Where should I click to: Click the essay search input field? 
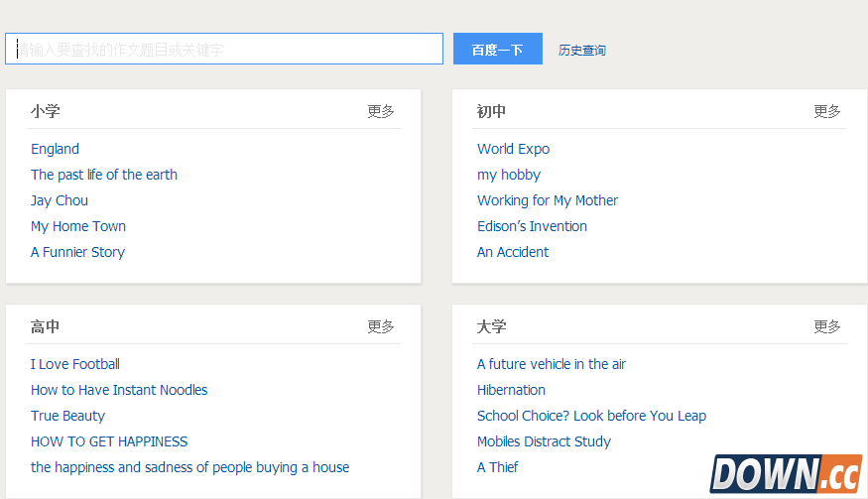pyautogui.click(x=224, y=50)
